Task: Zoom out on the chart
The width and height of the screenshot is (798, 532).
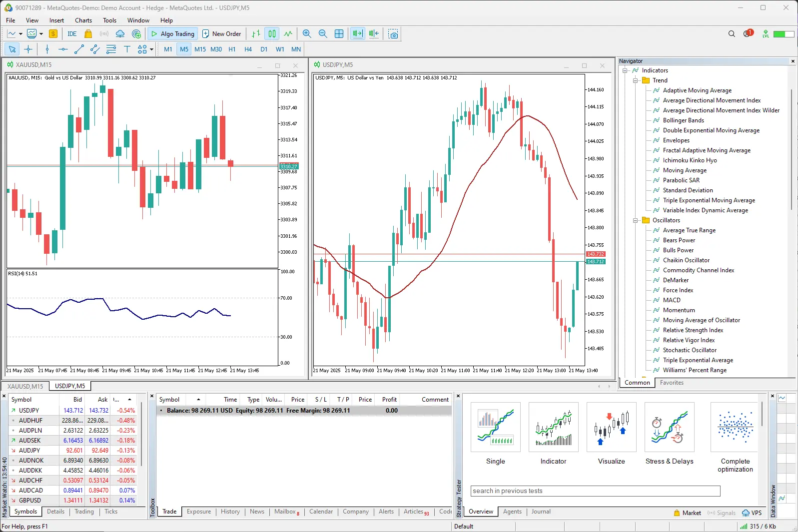Action: coord(323,34)
